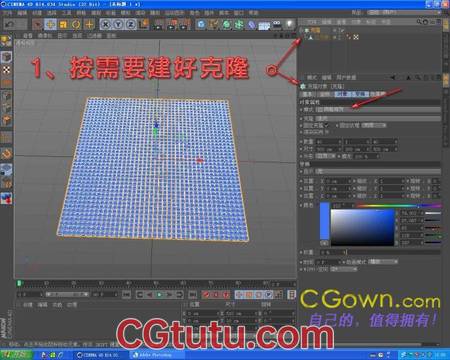Click the red Record keyframe button
Image resolution: width=450 pixels, height=360 pixels.
(207, 294)
